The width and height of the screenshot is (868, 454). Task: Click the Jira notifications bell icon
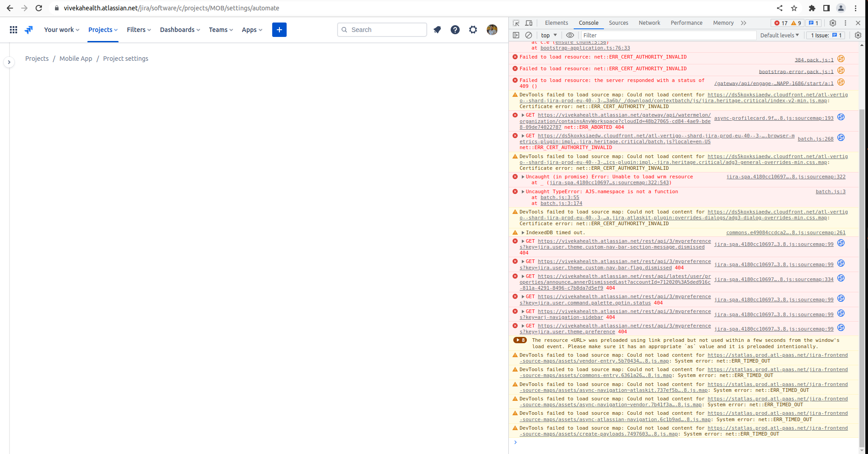pos(437,30)
